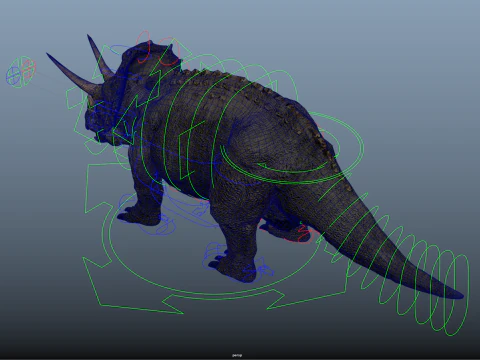Select the last green ring control at the tail tip
This screenshot has width=480, height=360.
[x=456, y=294]
